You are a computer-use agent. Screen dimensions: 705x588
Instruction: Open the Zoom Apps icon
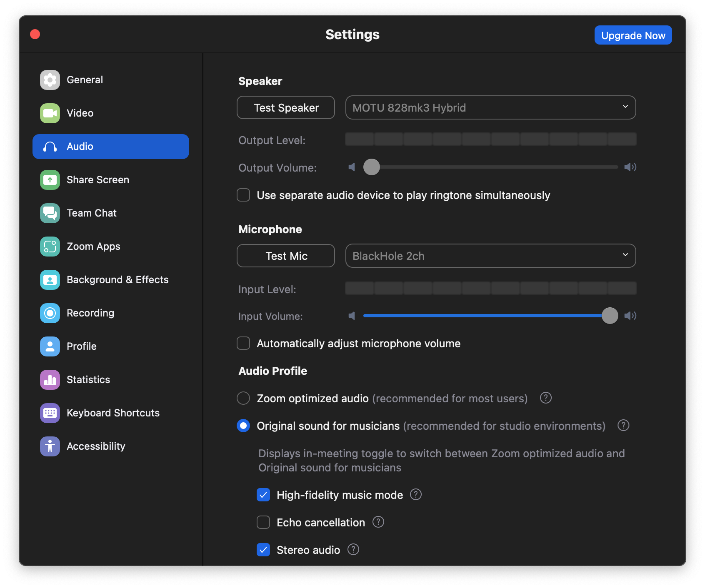pyautogui.click(x=50, y=247)
